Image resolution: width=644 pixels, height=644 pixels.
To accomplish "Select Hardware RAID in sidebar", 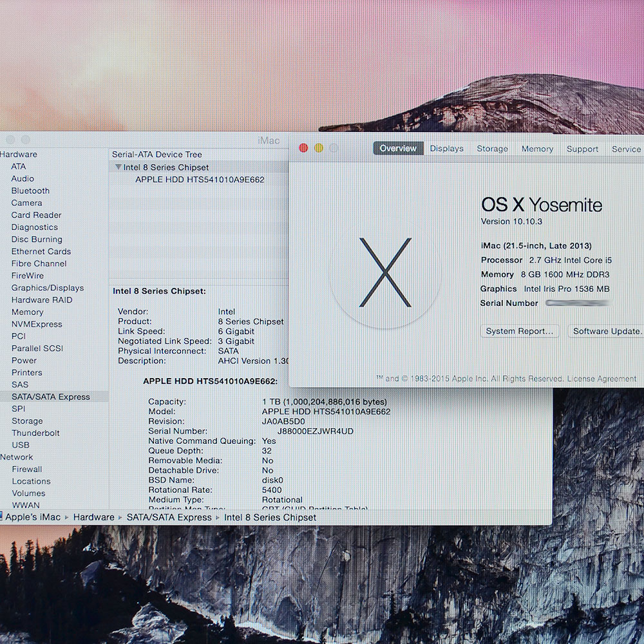I will 41,300.
